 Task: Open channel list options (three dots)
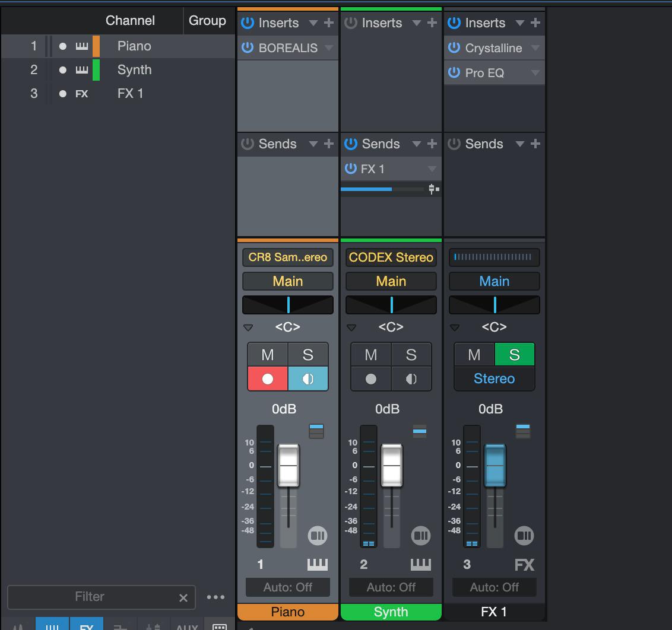(x=215, y=597)
